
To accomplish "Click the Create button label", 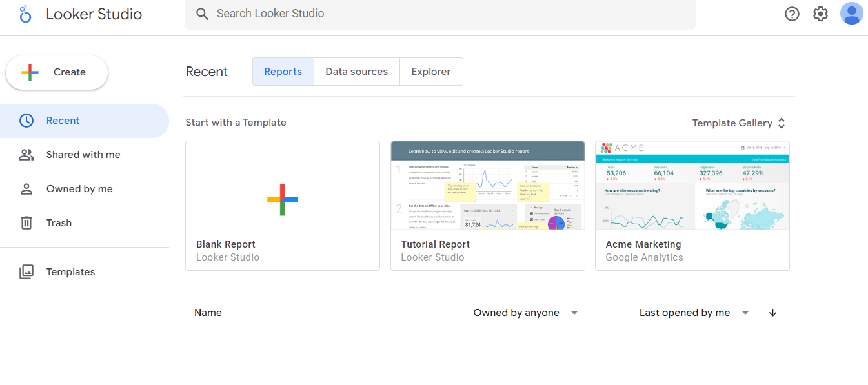I will click(70, 72).
